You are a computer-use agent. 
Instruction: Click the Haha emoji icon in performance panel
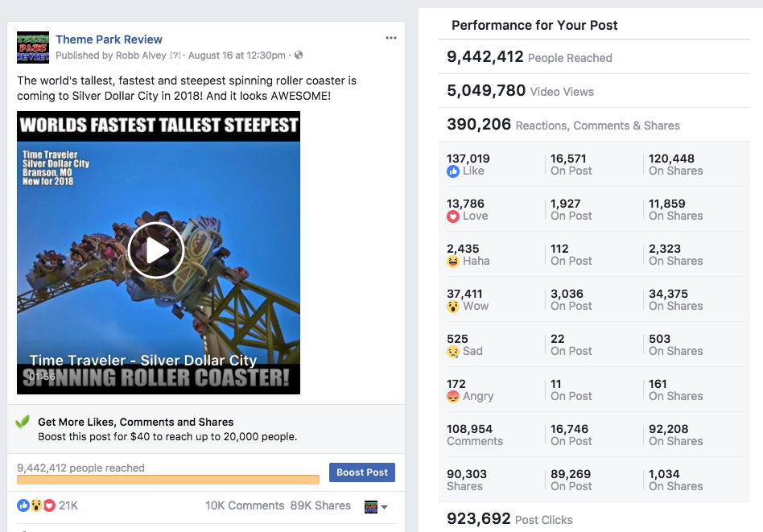453,262
